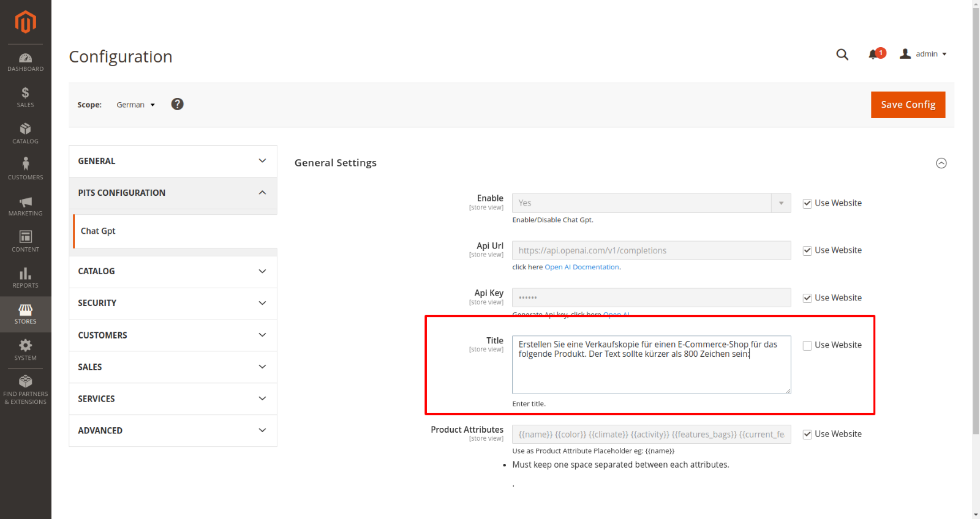Open the German scope dropdown
Viewport: 980px width, 519px height.
(x=135, y=105)
